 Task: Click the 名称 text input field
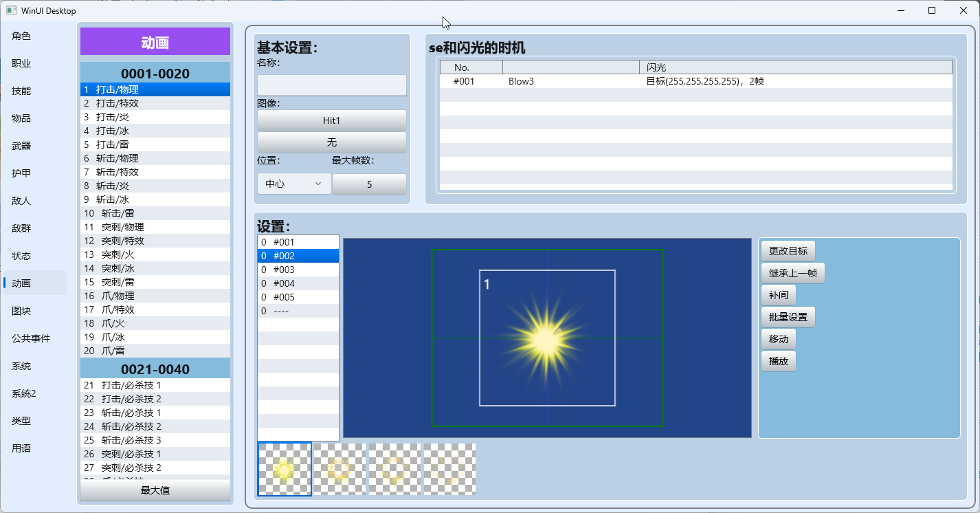pyautogui.click(x=332, y=85)
